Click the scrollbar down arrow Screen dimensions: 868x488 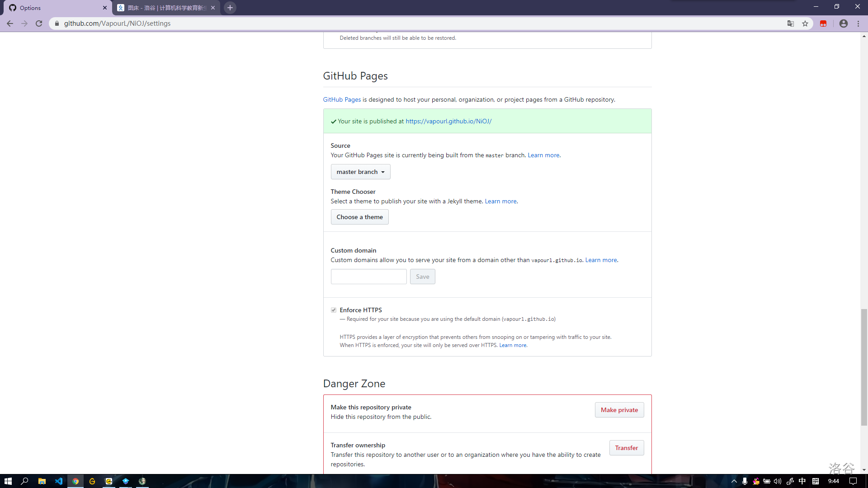(864, 470)
